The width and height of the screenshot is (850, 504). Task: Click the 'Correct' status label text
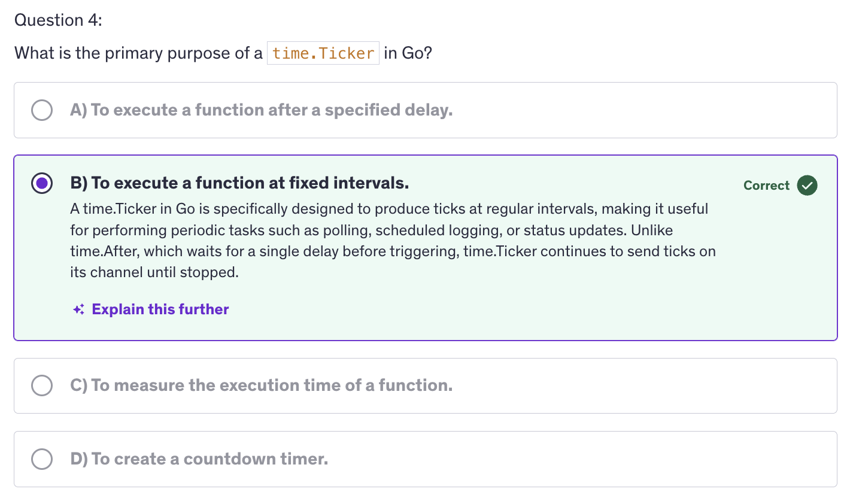(x=766, y=186)
